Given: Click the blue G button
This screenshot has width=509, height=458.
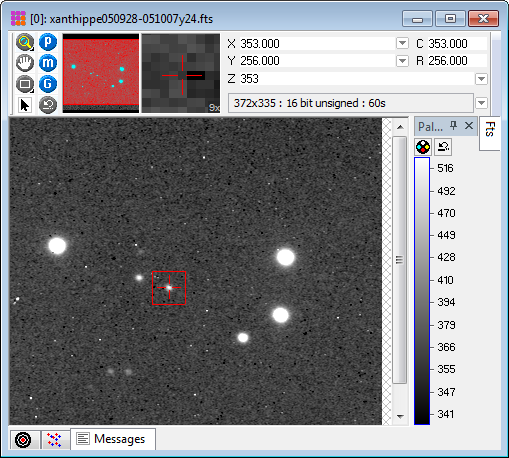Looking at the screenshot, I should coord(48,84).
